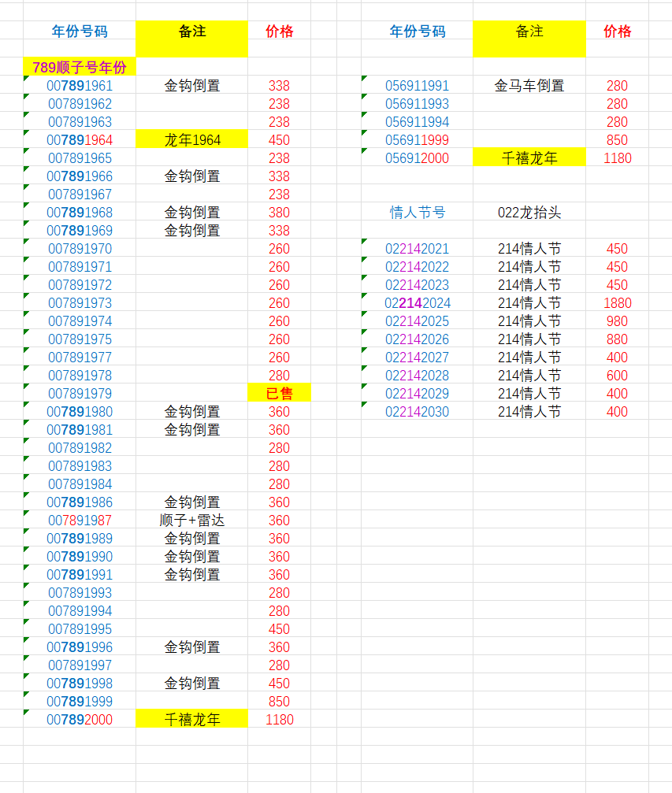Image resolution: width=672 pixels, height=793 pixels.
Task: Select the number cell 007891979
Action: click(80, 394)
